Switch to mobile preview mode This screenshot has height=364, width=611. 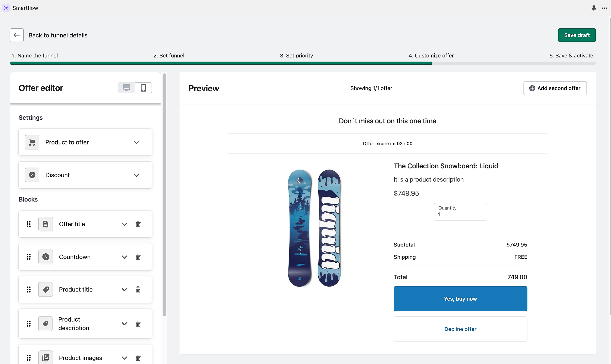coord(143,88)
